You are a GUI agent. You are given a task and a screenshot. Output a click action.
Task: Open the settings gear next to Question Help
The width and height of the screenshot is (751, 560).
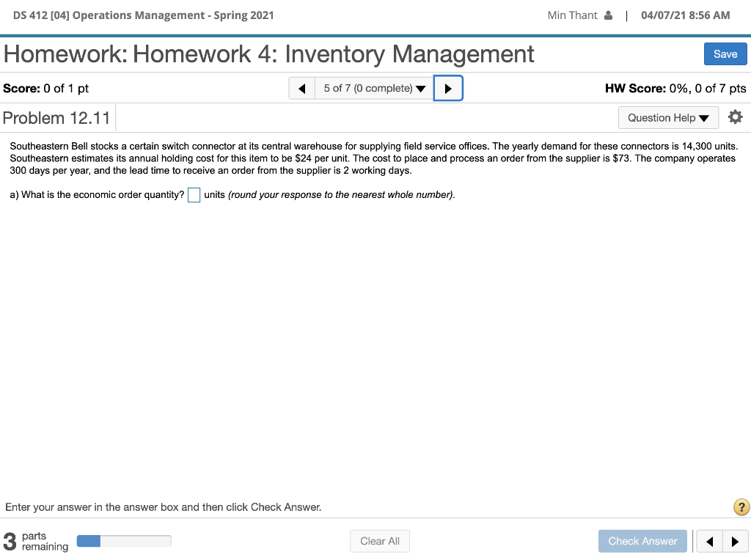point(735,117)
